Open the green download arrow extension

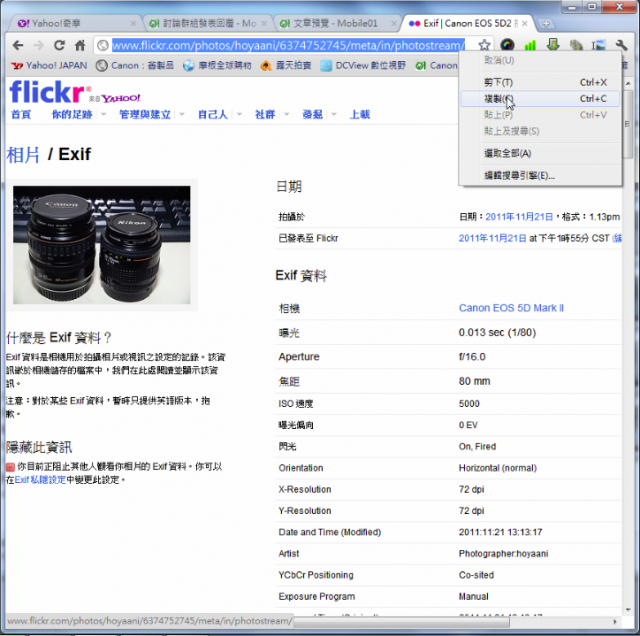point(553,44)
